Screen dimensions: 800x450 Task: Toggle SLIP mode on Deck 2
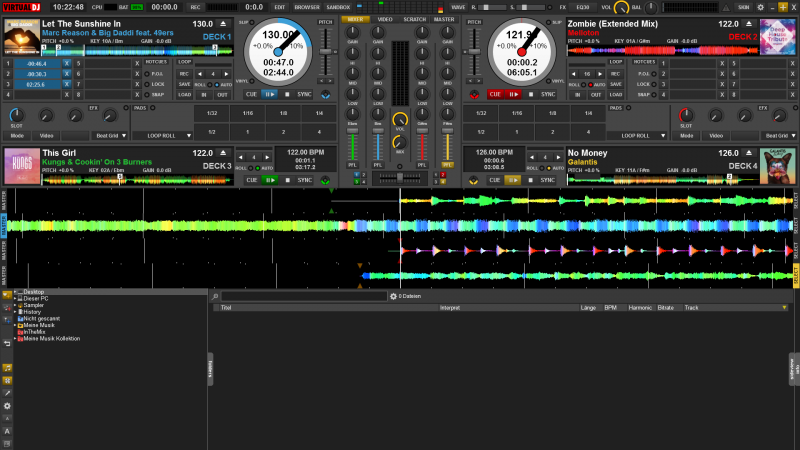click(548, 22)
